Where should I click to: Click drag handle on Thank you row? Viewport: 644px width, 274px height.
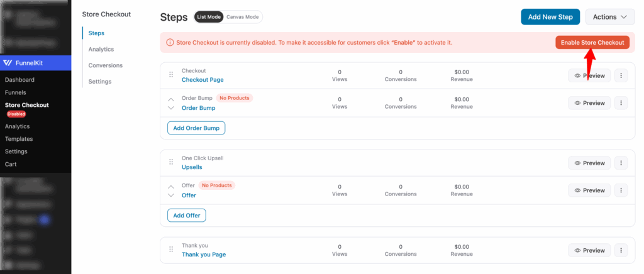[x=171, y=249]
